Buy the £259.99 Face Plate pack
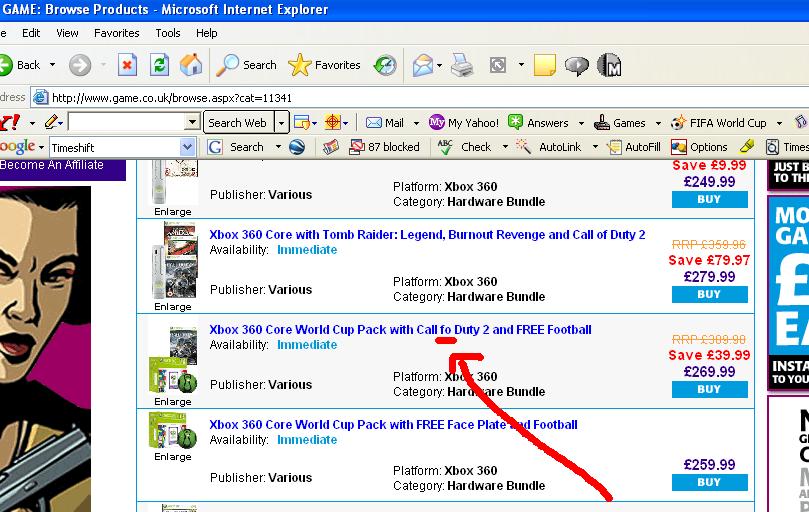This screenshot has height=512, width=809. point(709,482)
